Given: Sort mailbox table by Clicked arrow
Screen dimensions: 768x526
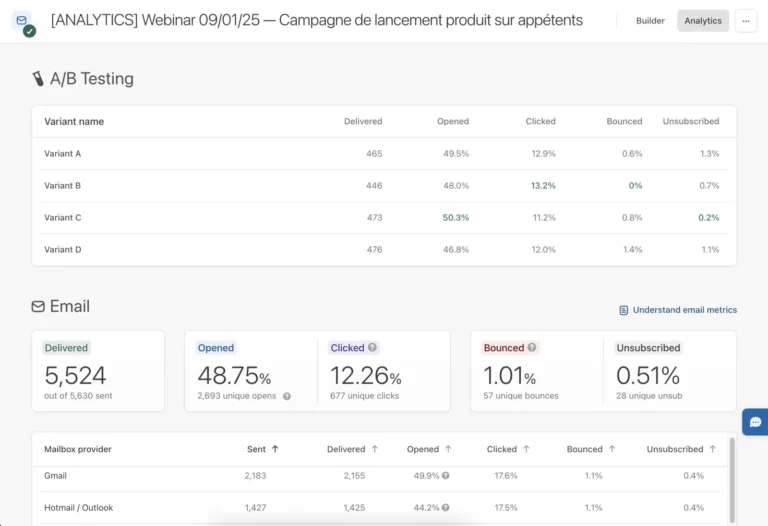Looking at the screenshot, I should [527, 449].
